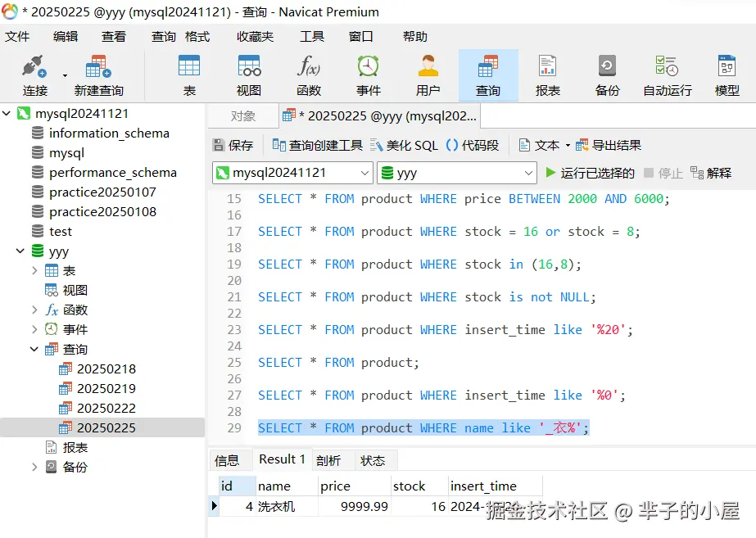Click line 25 SELECT * FROM product
Screen dimensions: 756x538
(338, 363)
